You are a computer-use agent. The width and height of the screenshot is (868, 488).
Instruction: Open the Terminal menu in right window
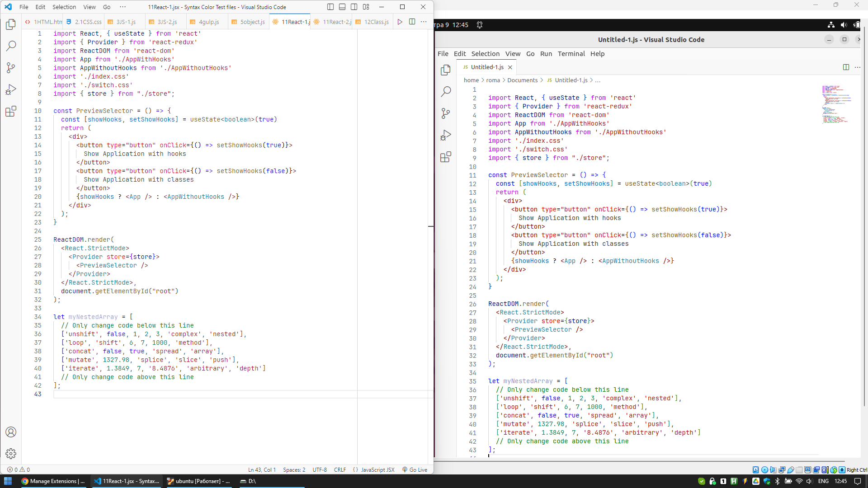tap(571, 54)
